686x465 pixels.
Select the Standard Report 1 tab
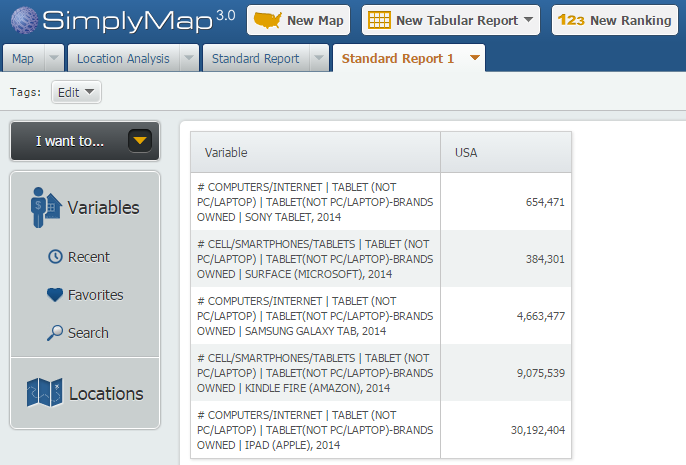pos(398,58)
